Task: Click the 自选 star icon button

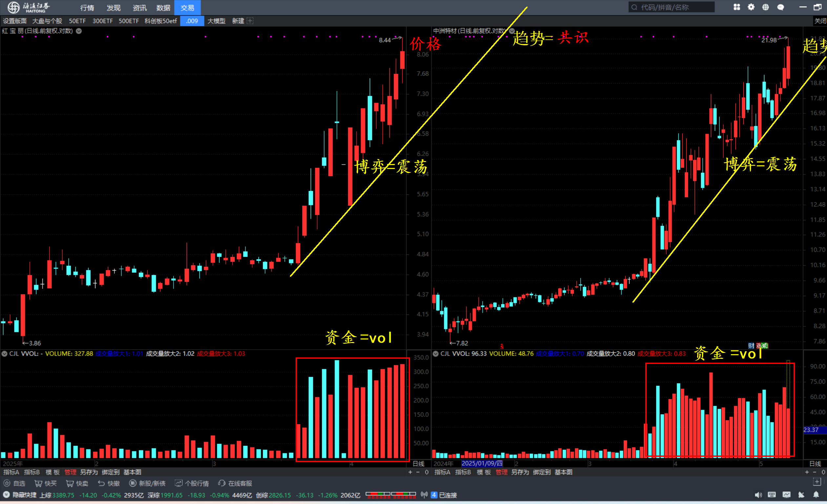Action: coord(14,483)
